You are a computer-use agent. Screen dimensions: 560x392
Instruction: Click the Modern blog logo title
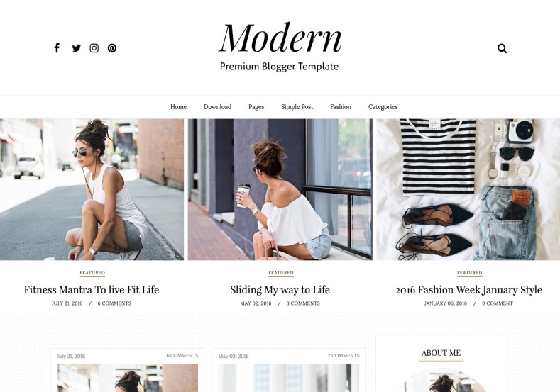tap(280, 38)
